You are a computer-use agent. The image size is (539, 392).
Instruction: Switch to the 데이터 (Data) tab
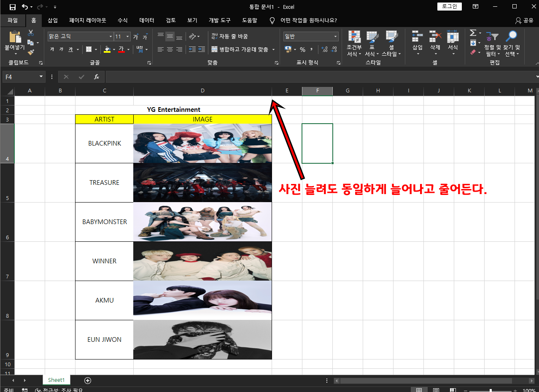[x=147, y=20]
